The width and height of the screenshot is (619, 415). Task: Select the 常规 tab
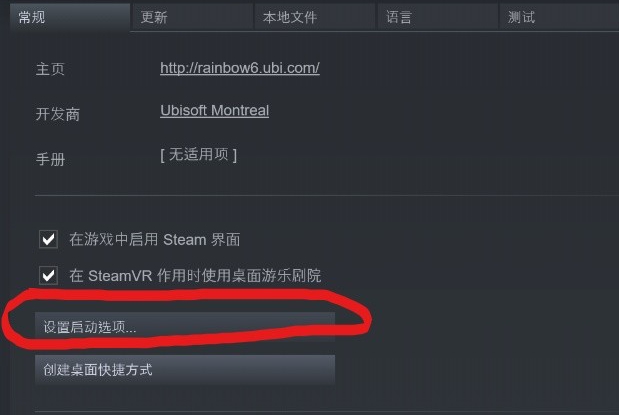tap(69, 17)
